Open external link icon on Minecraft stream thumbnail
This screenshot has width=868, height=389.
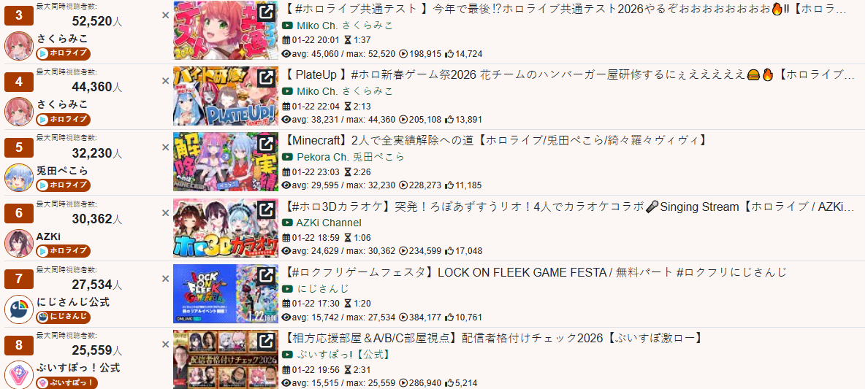point(266,143)
